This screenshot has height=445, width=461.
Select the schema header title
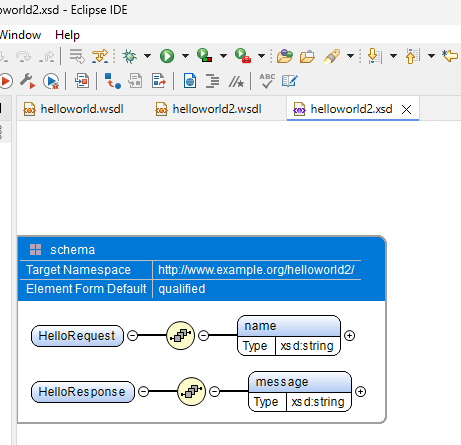pos(72,250)
